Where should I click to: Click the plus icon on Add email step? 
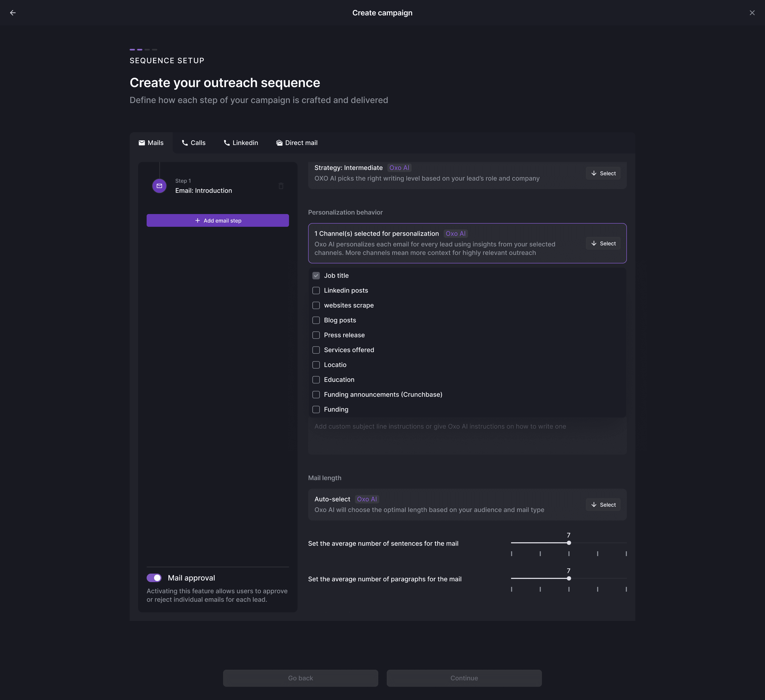197,220
